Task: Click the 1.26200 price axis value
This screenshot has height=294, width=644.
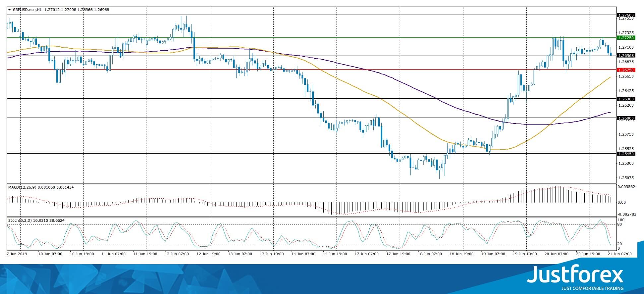Action: pyautogui.click(x=626, y=105)
